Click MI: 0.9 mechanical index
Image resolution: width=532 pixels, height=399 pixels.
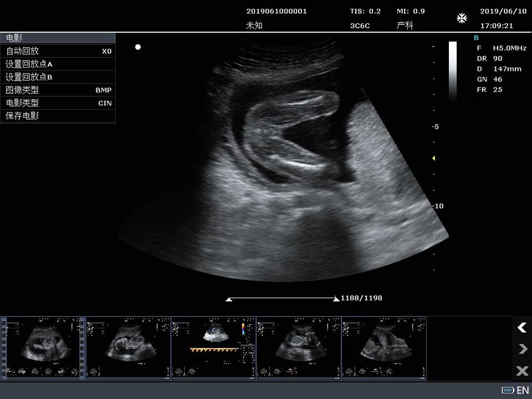click(x=411, y=11)
